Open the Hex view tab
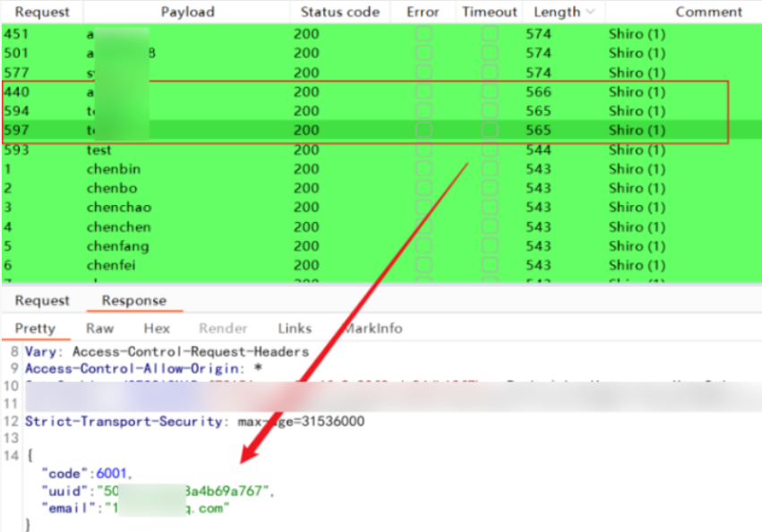 157,329
